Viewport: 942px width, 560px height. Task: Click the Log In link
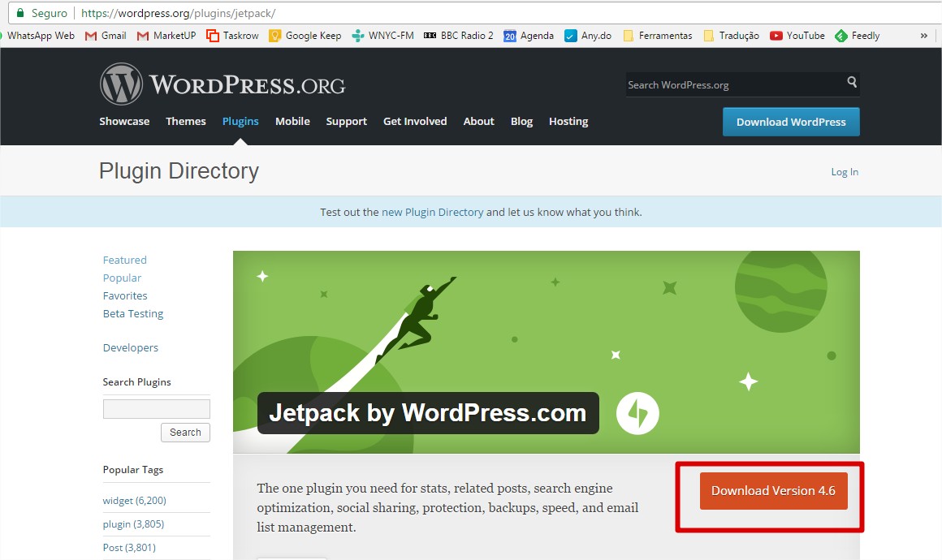(845, 172)
